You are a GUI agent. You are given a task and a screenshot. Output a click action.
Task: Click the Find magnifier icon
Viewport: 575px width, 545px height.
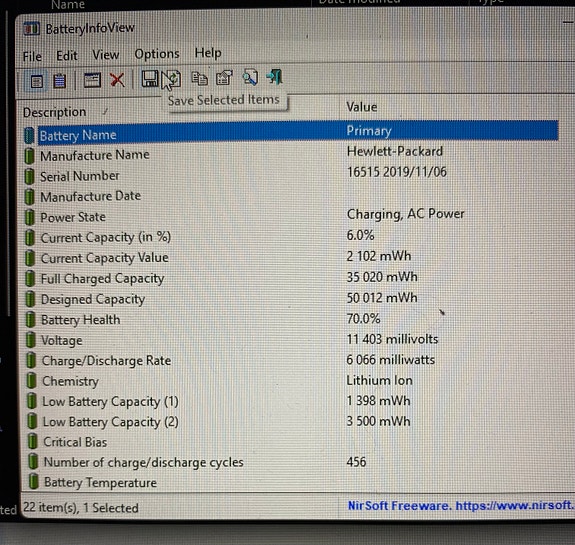250,77
